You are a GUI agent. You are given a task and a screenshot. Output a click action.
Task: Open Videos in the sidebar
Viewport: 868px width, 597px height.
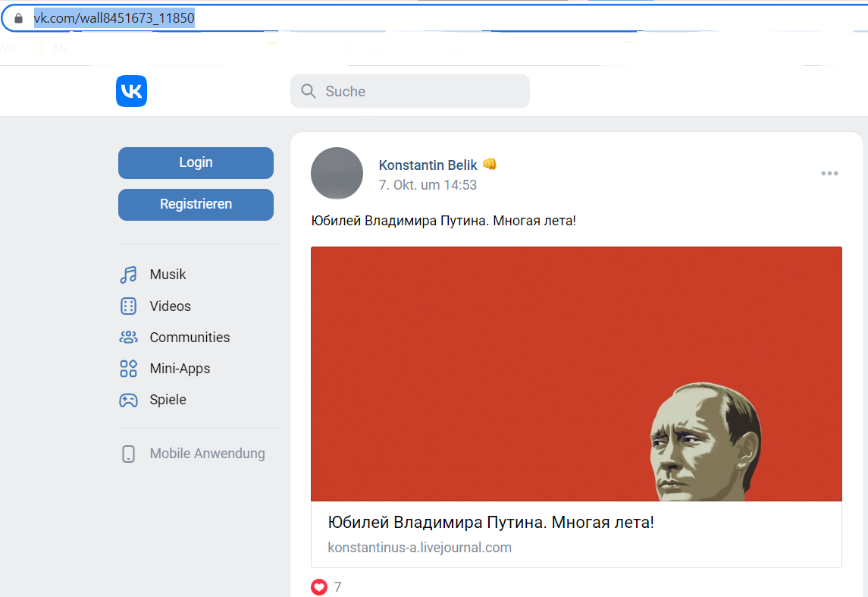[x=170, y=306]
